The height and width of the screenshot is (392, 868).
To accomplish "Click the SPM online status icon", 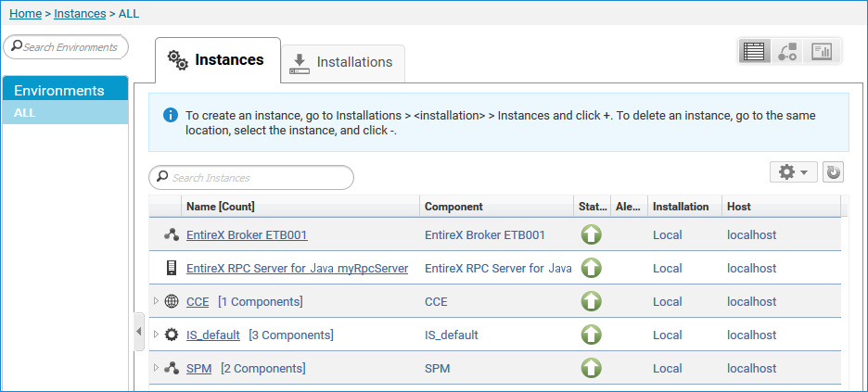I will [592, 368].
